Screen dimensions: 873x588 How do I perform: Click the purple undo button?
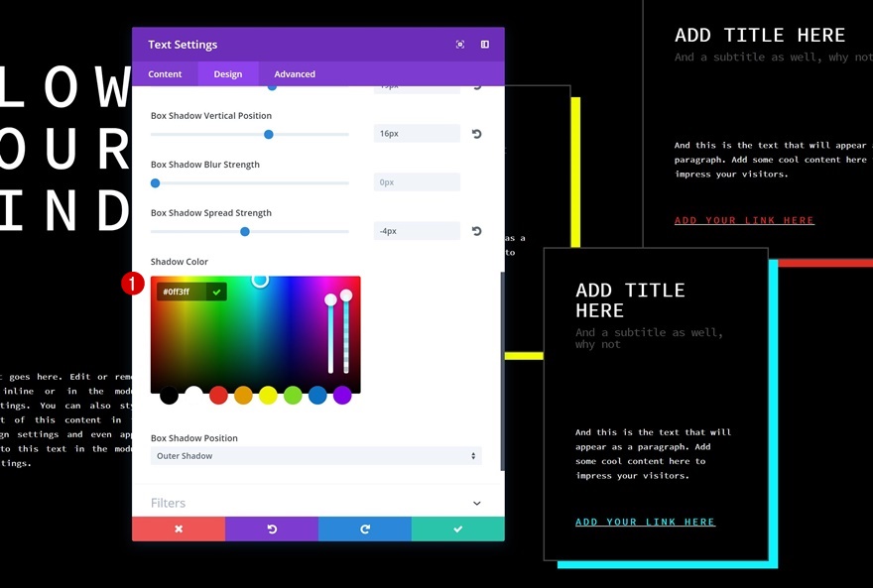272,529
